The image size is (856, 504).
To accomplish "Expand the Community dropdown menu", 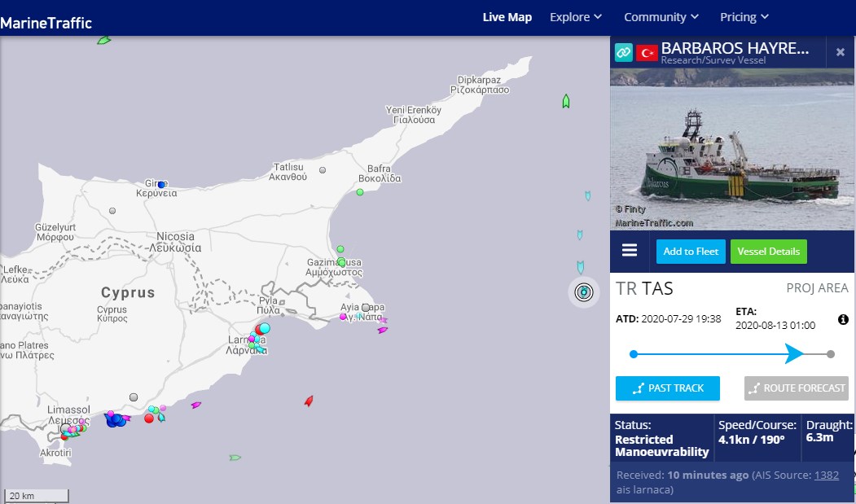I will click(x=661, y=17).
